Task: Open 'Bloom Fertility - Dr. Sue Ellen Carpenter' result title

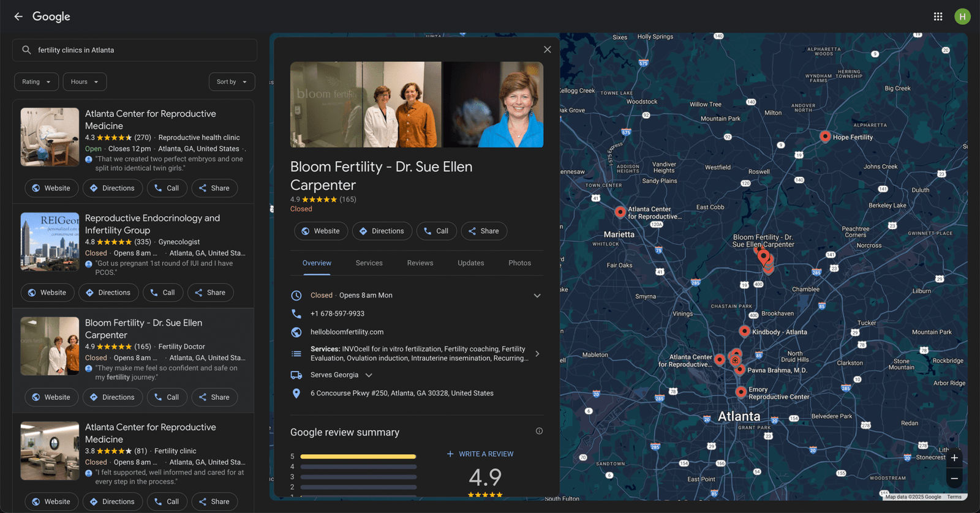Action: click(x=143, y=329)
